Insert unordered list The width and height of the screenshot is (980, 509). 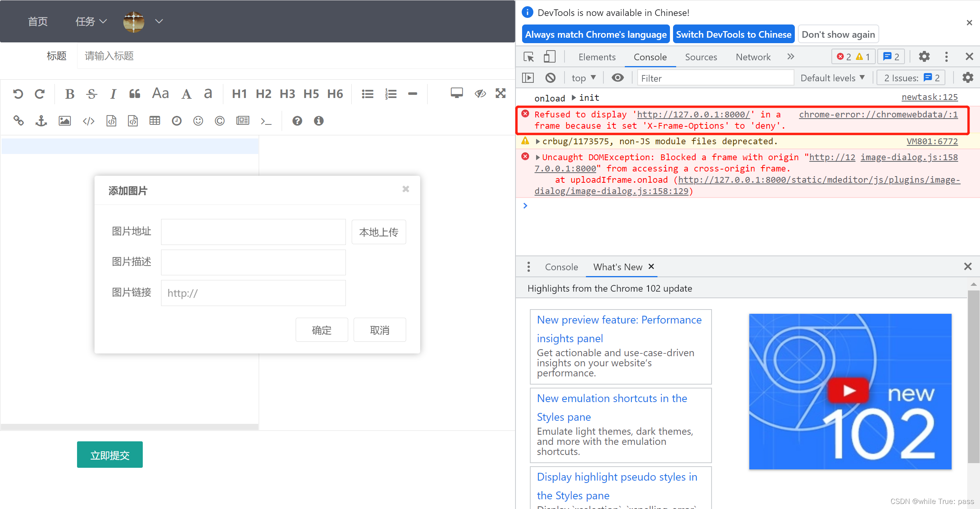pos(368,94)
